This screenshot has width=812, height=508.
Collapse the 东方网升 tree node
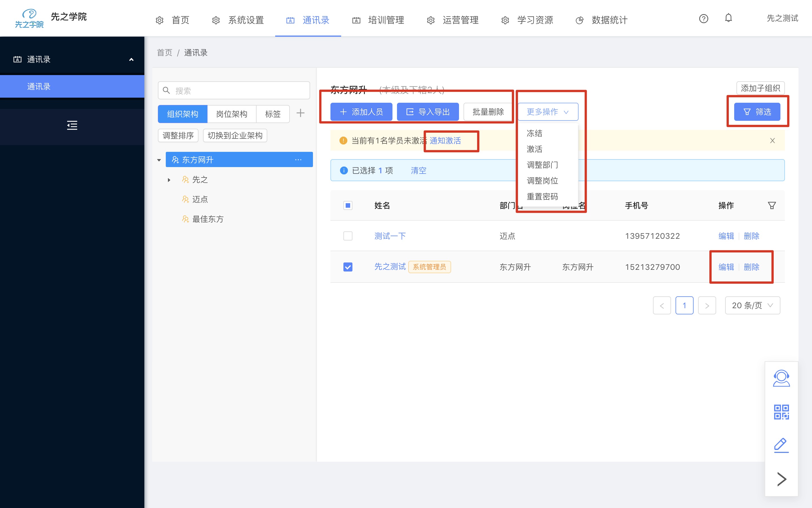click(159, 160)
